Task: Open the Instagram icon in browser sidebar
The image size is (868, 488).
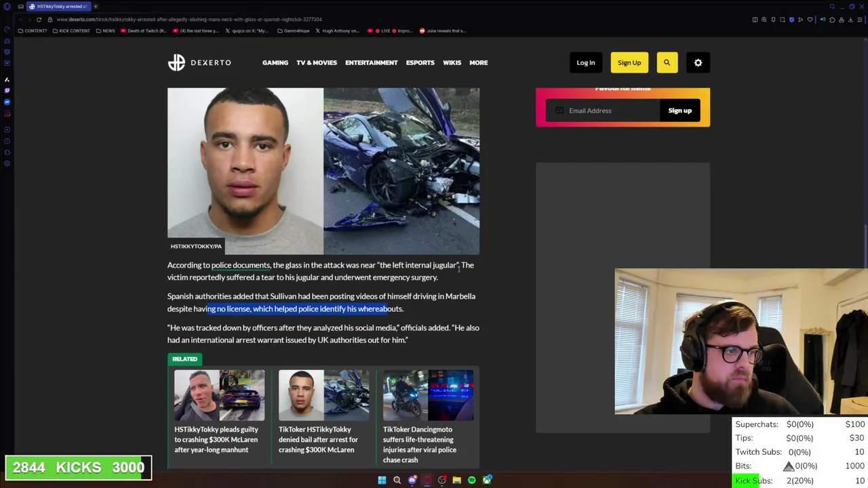Action: coord(7,113)
